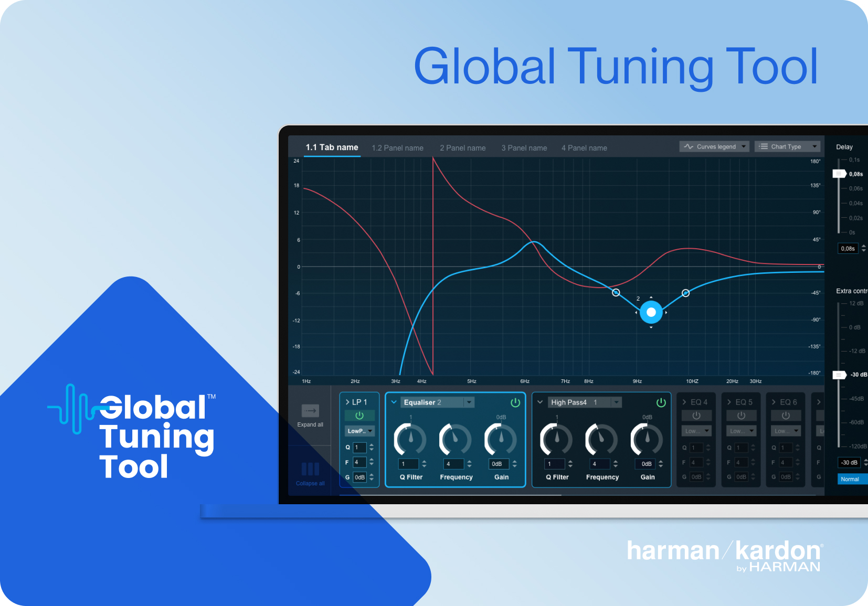Screen dimensions: 868x606
Task: Click the Extra control slider handle at -30 dB
Action: tap(840, 375)
